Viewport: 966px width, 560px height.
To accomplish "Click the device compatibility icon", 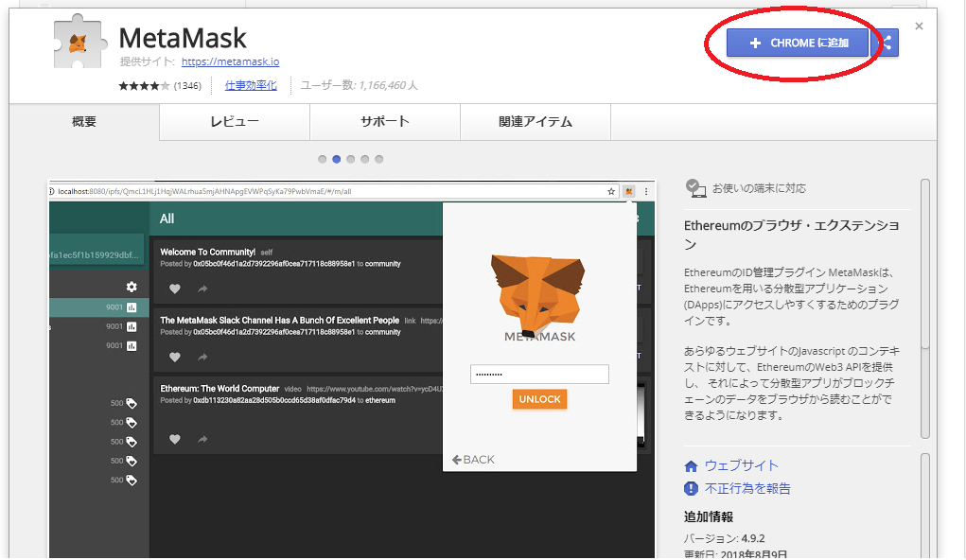I will 695,188.
